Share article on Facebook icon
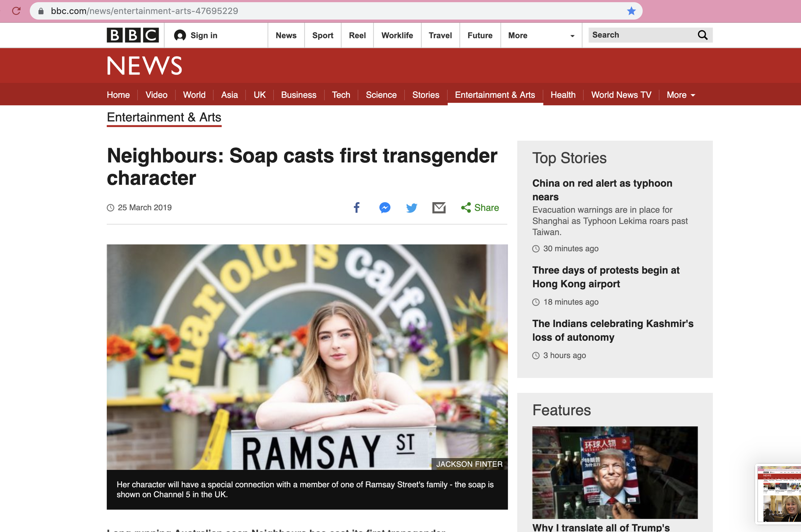801x532 pixels. [356, 207]
